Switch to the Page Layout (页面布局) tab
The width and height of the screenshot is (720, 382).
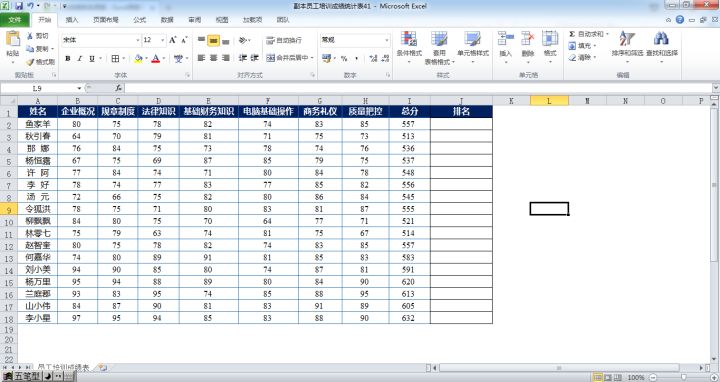tap(106, 20)
